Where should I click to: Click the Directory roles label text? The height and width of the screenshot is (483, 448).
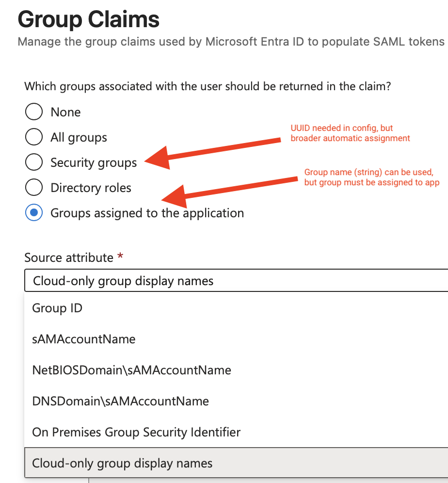[91, 188]
